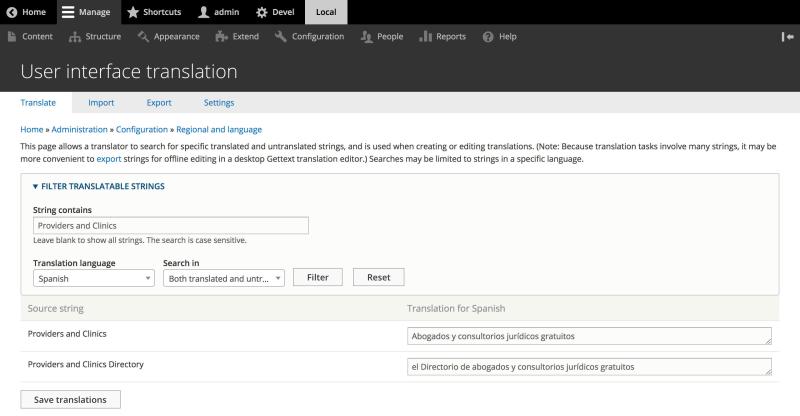800x416 pixels.
Task: Collapse Filter Translatable Strings section
Action: click(98, 186)
